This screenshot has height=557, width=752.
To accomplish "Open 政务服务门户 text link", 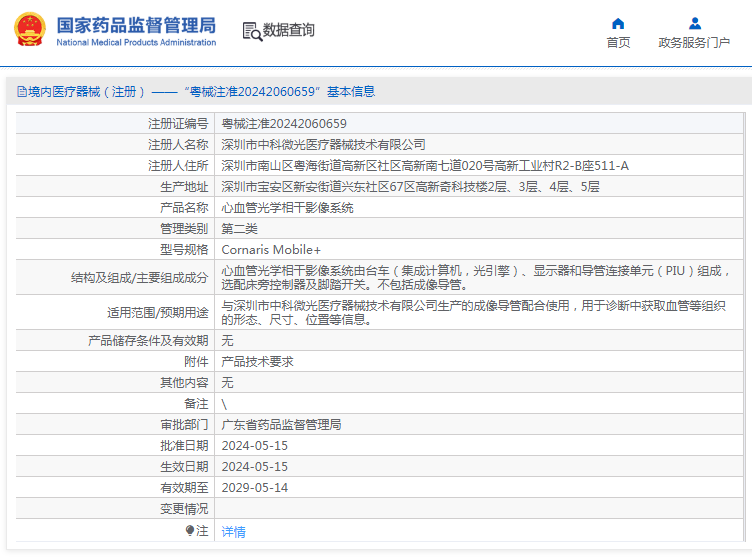I will [x=694, y=43].
